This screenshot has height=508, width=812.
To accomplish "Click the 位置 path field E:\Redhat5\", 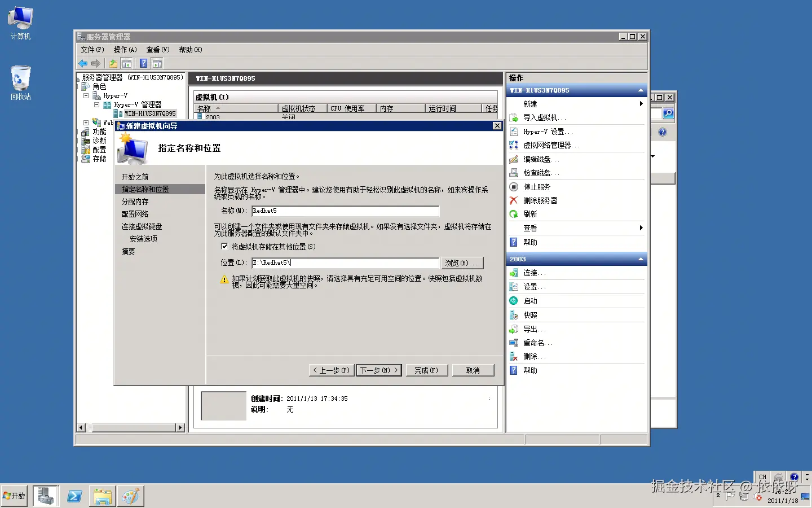I will pos(345,263).
